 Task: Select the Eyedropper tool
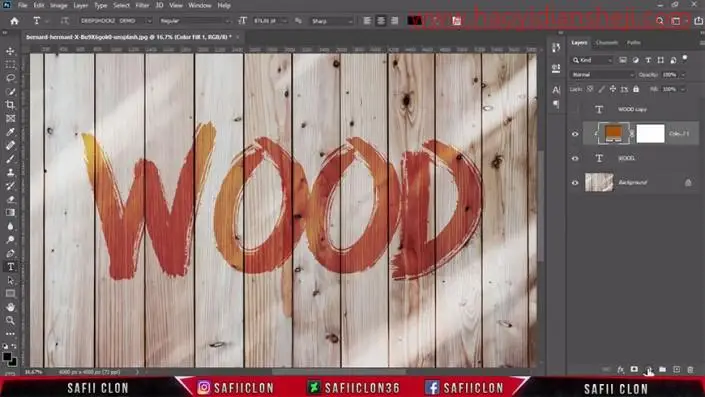(x=10, y=132)
